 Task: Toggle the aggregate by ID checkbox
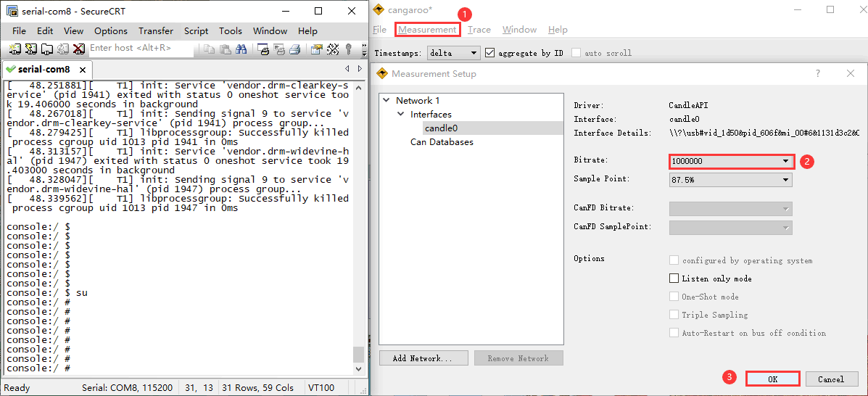click(x=490, y=53)
